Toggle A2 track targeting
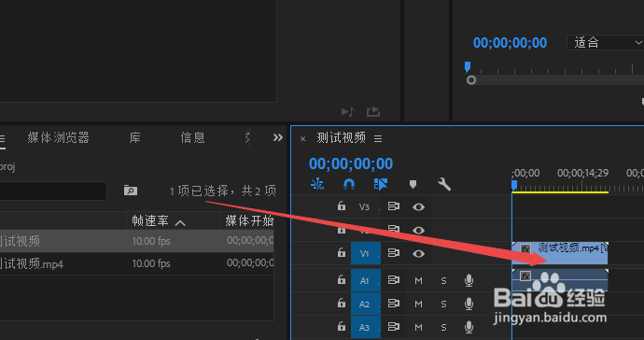644x340 pixels. 366,304
